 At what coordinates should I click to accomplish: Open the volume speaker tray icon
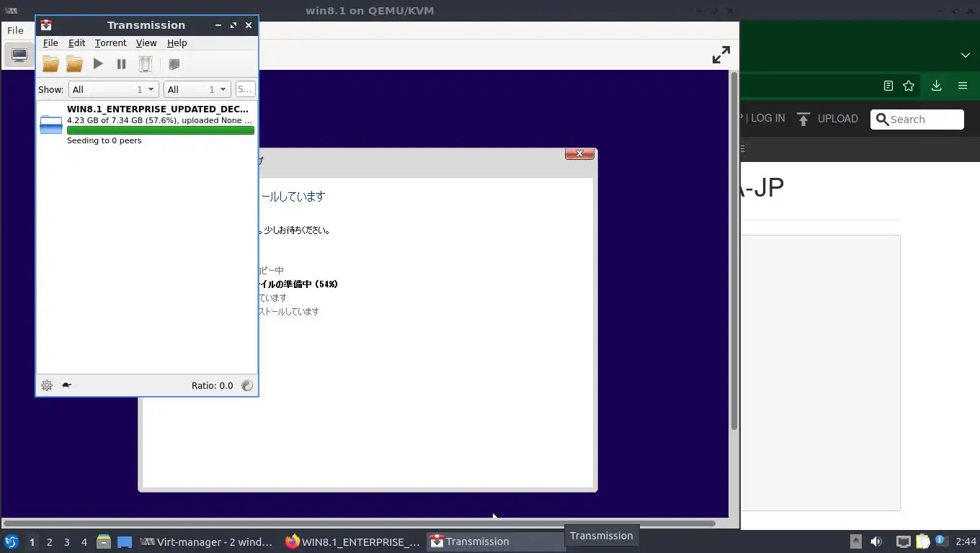click(x=876, y=541)
